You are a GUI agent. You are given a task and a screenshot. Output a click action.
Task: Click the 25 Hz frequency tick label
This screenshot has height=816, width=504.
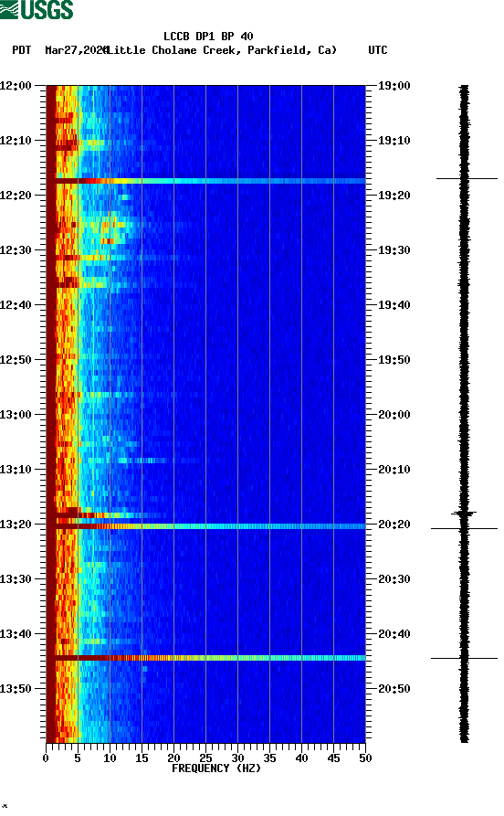pos(206,758)
